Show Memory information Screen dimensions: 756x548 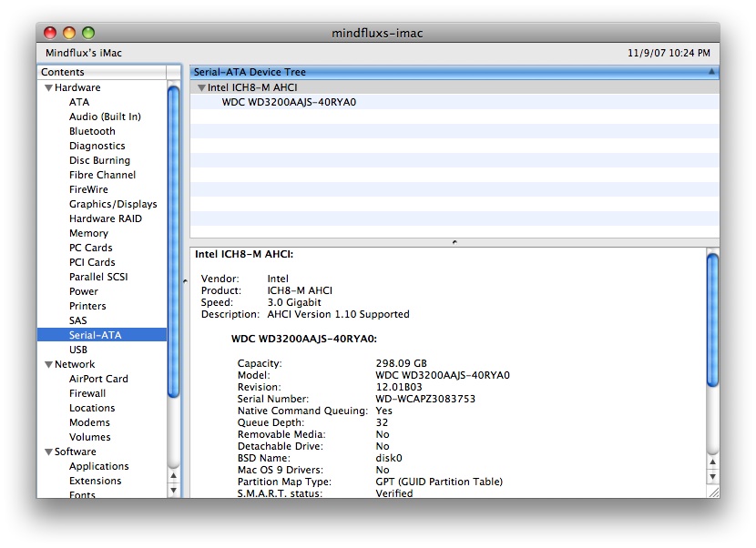click(88, 233)
